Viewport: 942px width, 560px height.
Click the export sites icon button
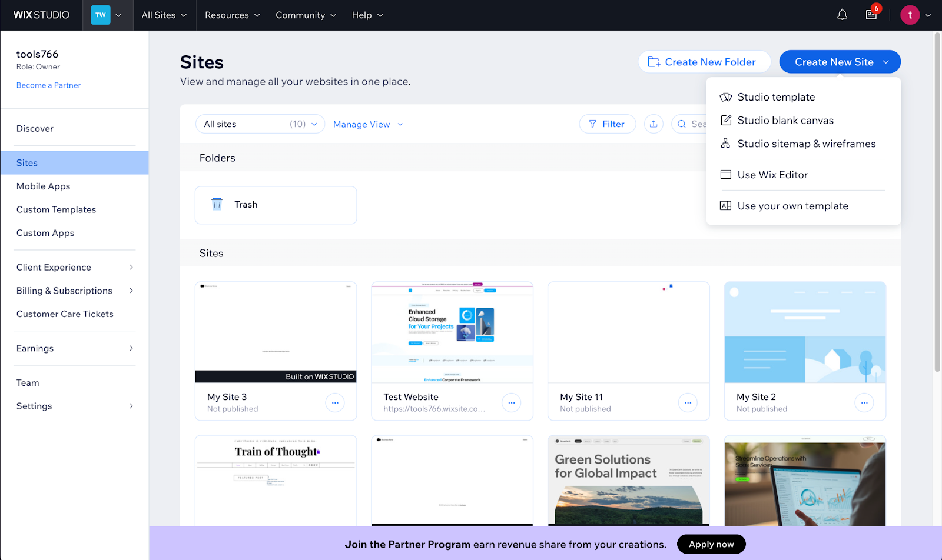[654, 124]
